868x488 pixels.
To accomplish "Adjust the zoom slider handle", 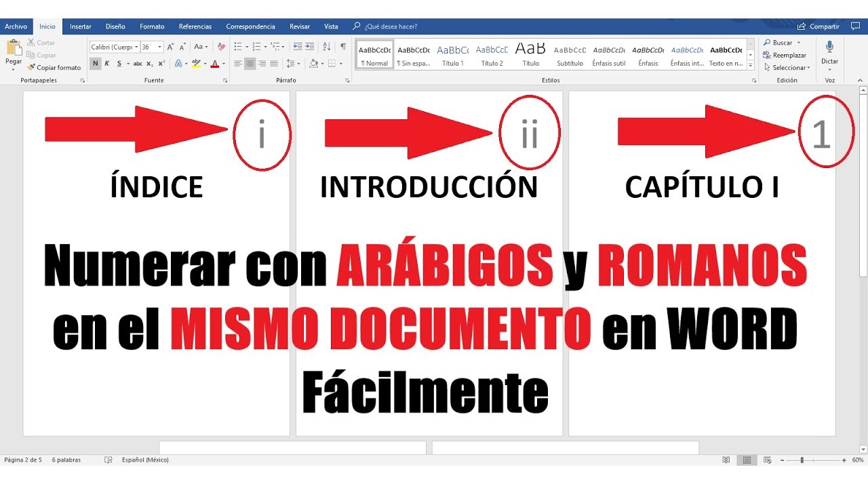I will click(x=802, y=460).
